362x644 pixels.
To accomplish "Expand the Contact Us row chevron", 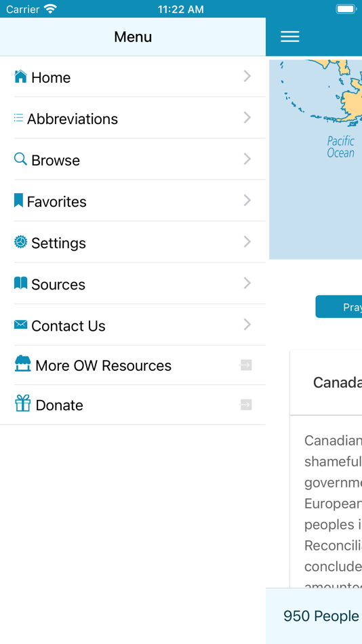I will point(247,325).
